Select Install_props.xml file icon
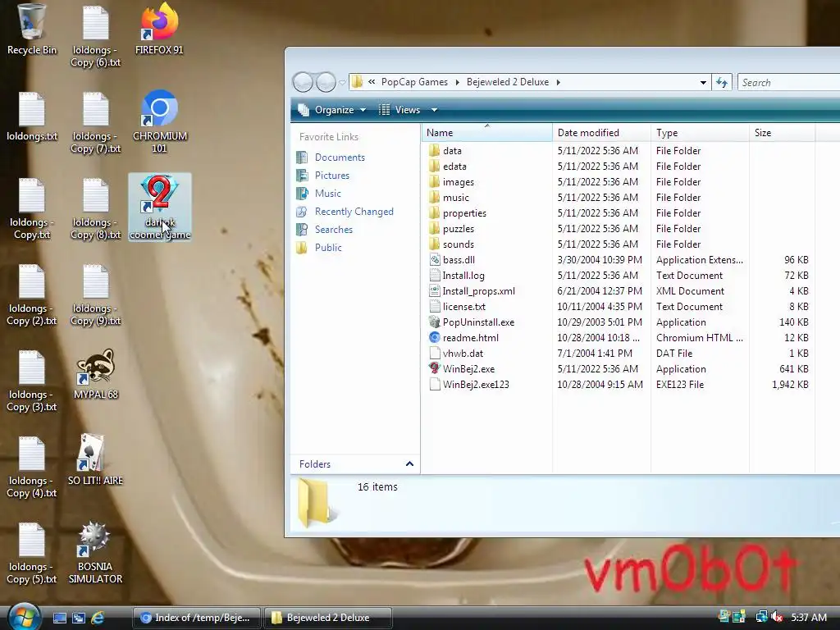Viewport: 840px width, 630px height. point(435,290)
